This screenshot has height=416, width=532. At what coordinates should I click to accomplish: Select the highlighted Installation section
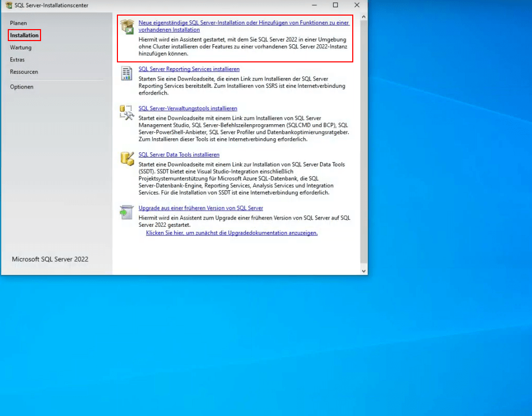(x=24, y=35)
